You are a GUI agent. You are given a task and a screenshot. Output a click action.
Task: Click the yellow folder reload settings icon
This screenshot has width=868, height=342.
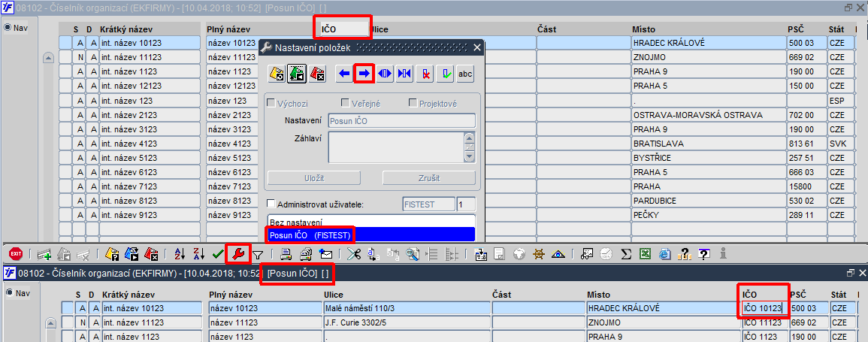pyautogui.click(x=277, y=74)
